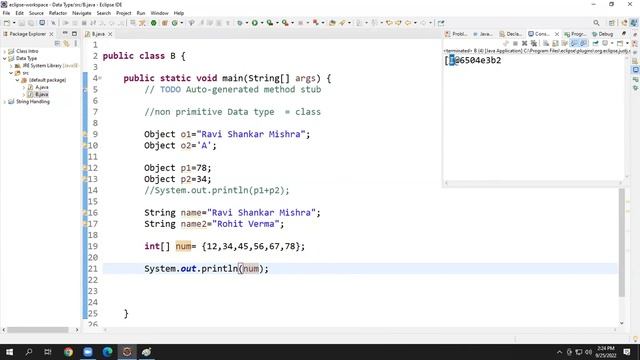Switch to the Progress tab
640x360 pixels.
coord(576,34)
